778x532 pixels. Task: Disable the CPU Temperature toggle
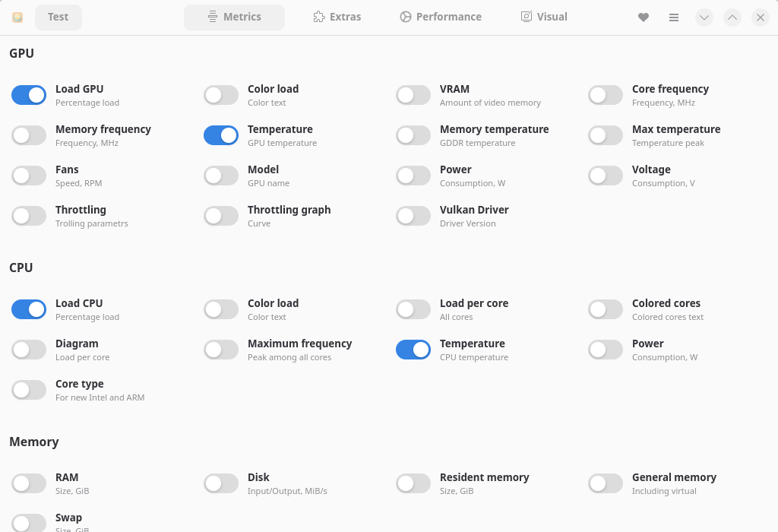coord(413,350)
